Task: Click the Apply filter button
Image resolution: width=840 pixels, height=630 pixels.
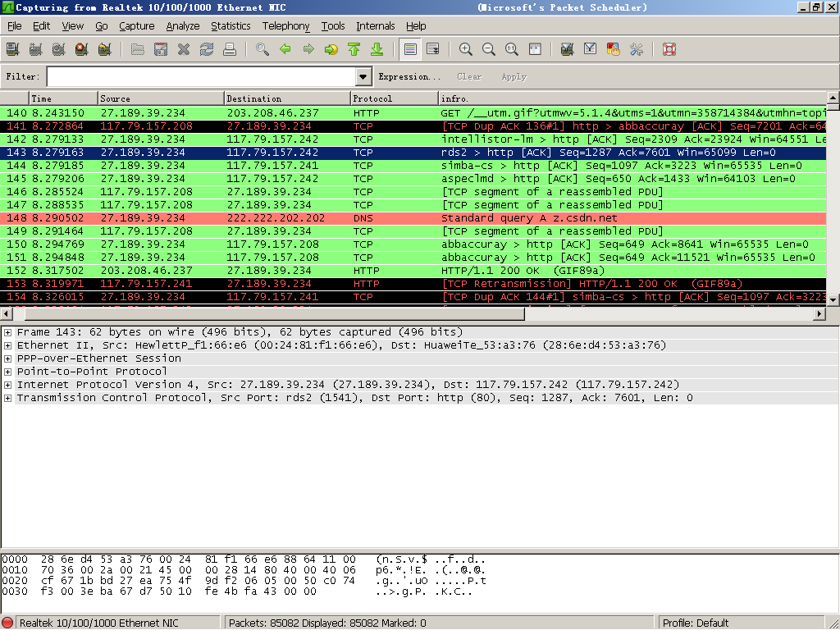Action: (x=514, y=76)
